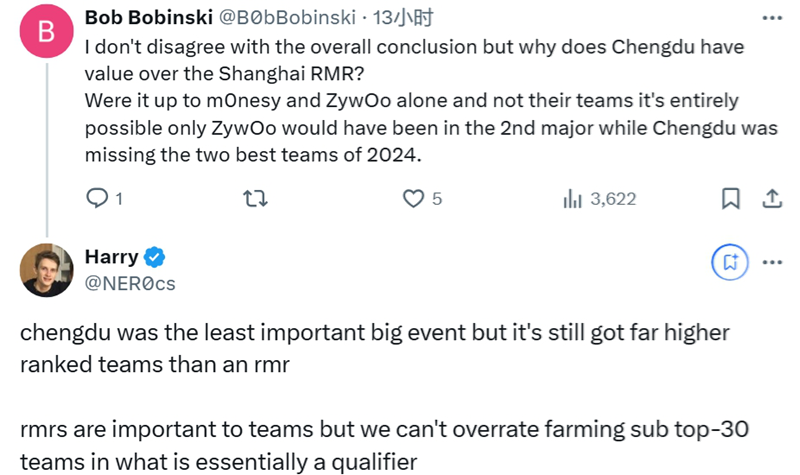The image size is (800, 475).
Task: Open more options for Bob's tweet
Action: pos(771,18)
